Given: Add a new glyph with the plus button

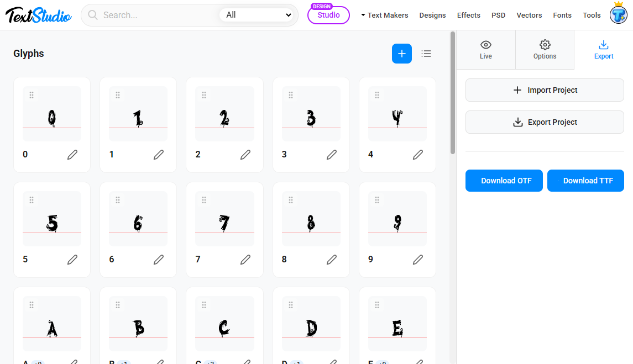Looking at the screenshot, I should 401,54.
